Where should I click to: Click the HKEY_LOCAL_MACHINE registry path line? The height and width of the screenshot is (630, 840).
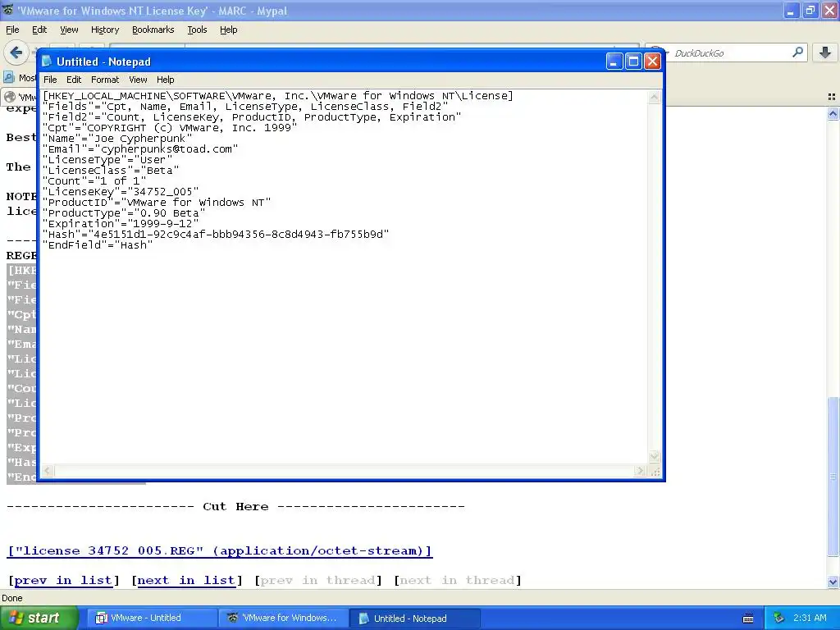[278, 96]
